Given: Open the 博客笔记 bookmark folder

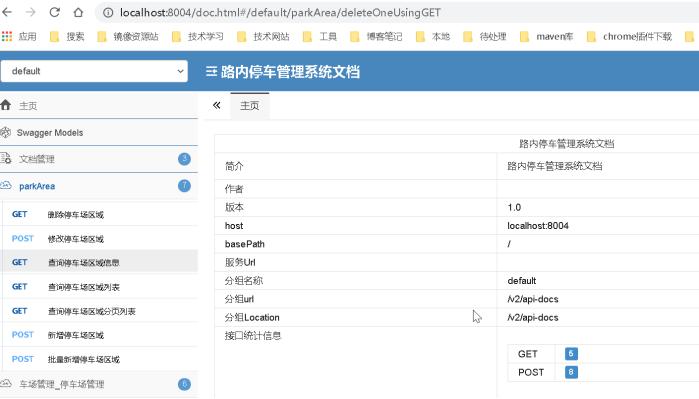Looking at the screenshot, I should pyautogui.click(x=376, y=37).
